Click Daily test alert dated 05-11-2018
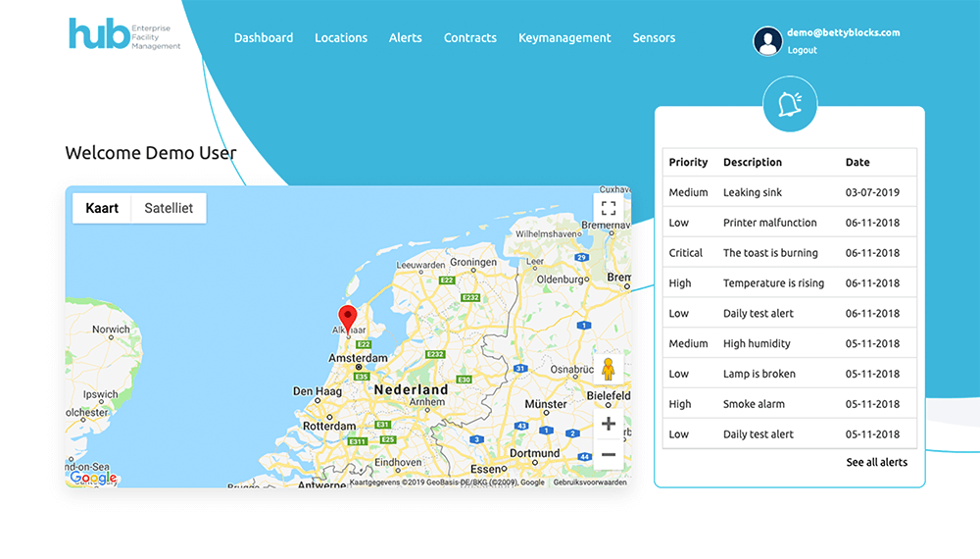The width and height of the screenshot is (980, 559). (x=789, y=433)
